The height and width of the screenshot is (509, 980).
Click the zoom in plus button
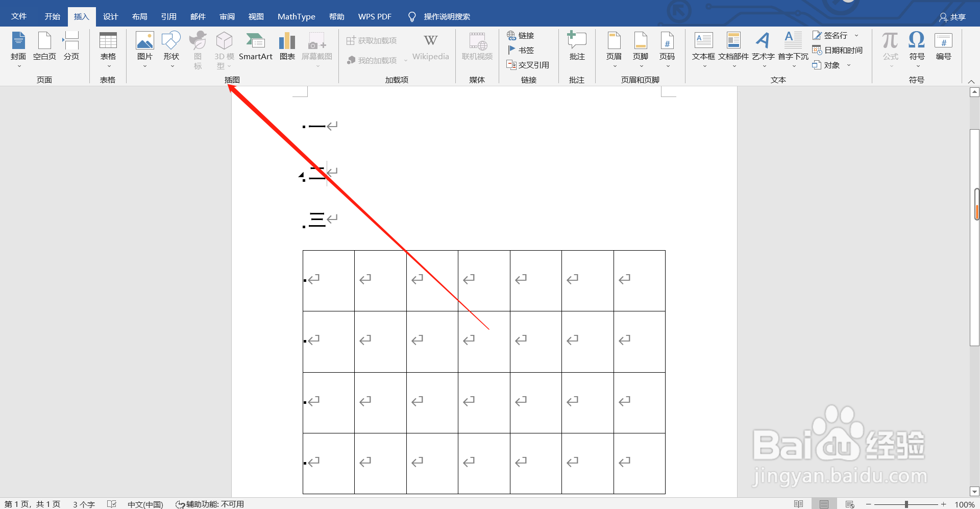coord(944,504)
